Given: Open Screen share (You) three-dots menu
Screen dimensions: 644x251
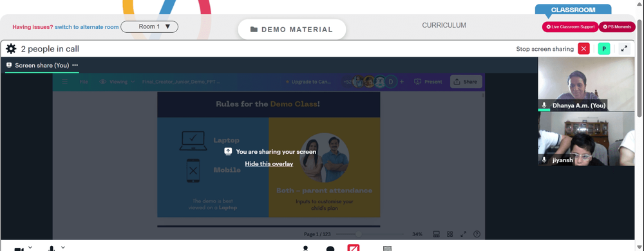Looking at the screenshot, I should coord(75,65).
